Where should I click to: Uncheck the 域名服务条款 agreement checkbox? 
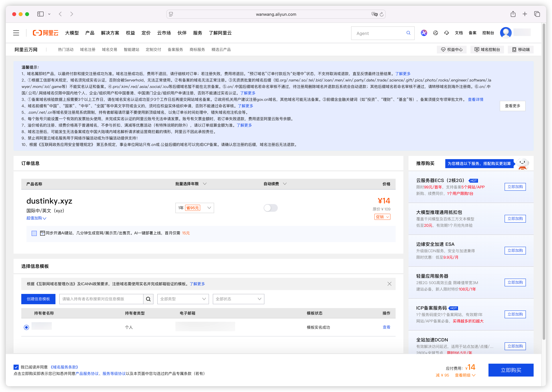point(16,367)
